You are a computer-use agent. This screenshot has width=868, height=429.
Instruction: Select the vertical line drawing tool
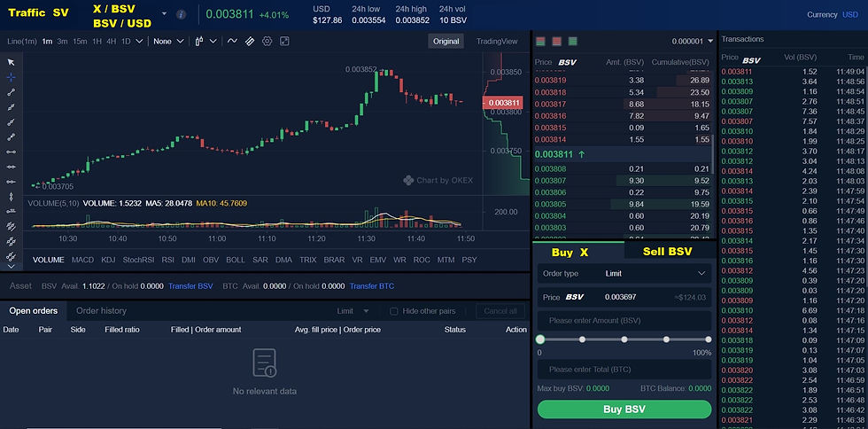(11, 196)
